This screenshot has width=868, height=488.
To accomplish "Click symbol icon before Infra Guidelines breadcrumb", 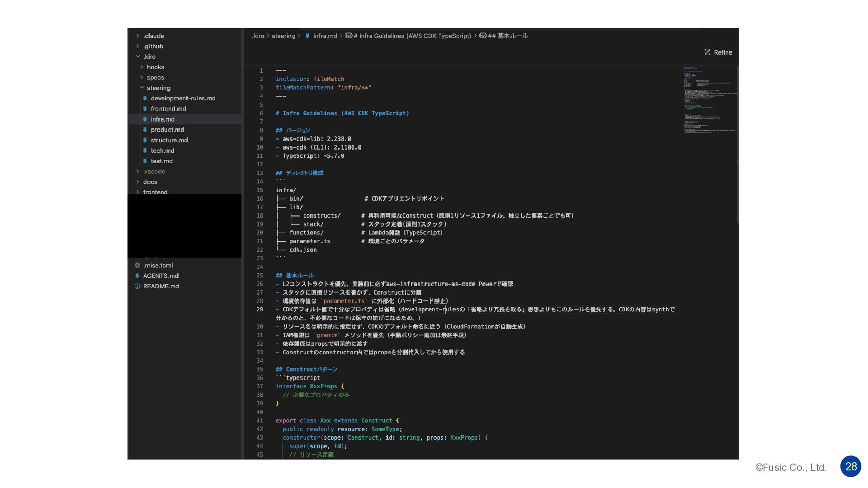I will click(349, 36).
